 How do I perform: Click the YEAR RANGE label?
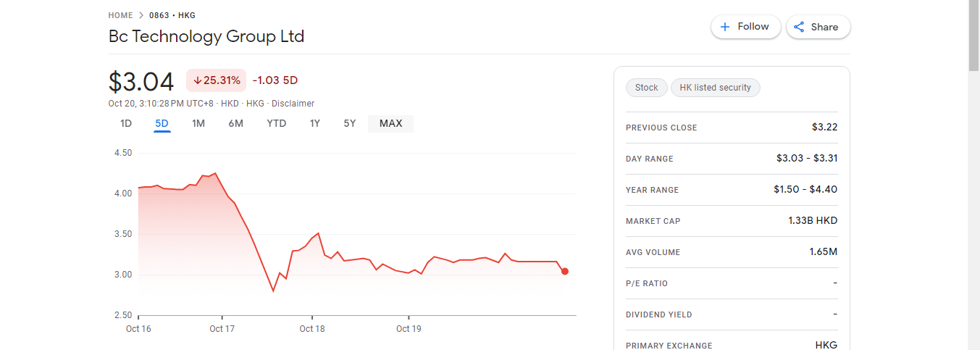[x=653, y=190]
